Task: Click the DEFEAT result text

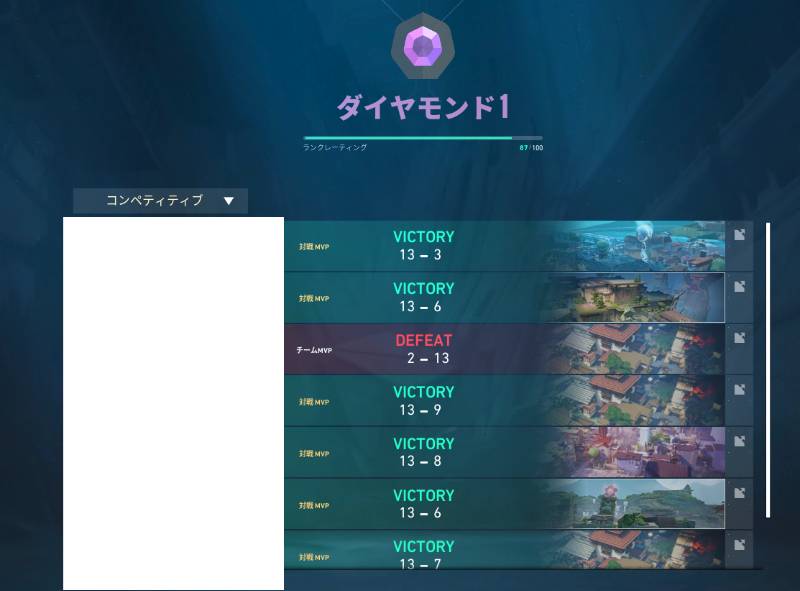Action: [x=424, y=340]
